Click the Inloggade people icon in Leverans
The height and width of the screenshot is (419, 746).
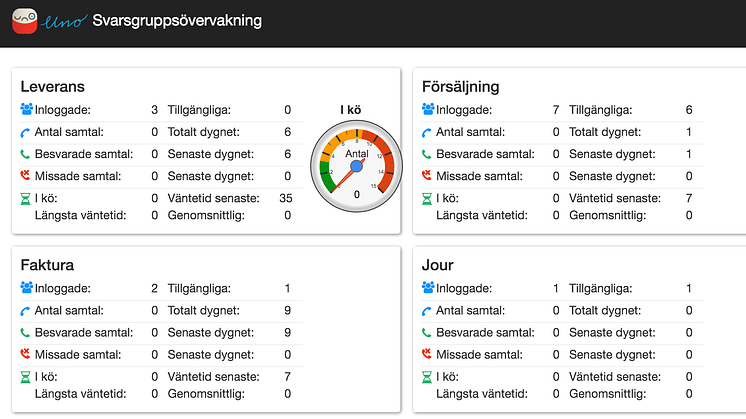[x=26, y=109]
